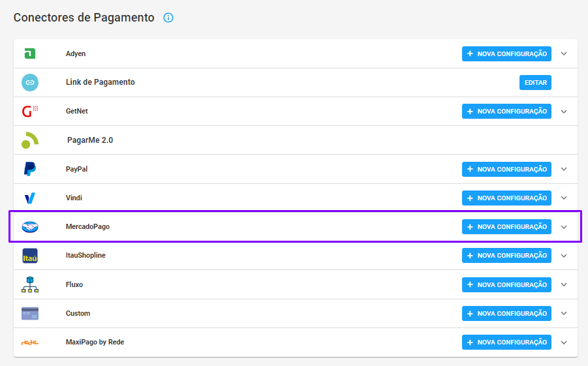Click the Fluxo flowchart icon
This screenshot has width=588, height=366.
[30, 284]
